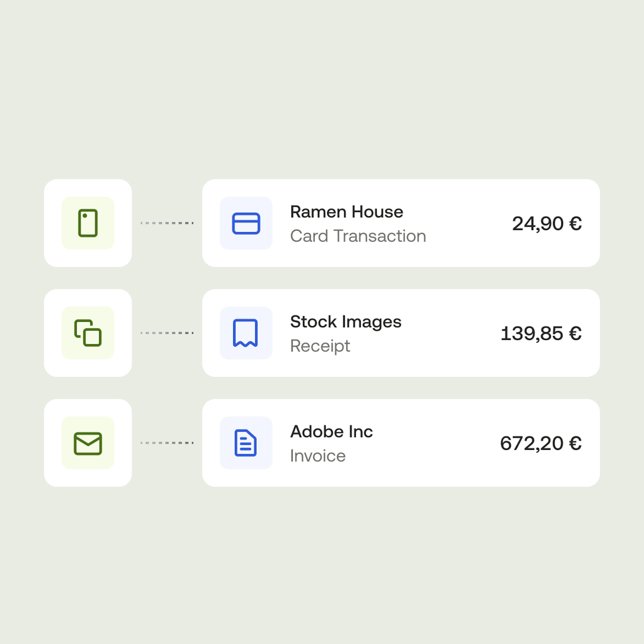Screen dimensions: 644x644
Task: Click the green mail envelope icon
Action: 88,443
